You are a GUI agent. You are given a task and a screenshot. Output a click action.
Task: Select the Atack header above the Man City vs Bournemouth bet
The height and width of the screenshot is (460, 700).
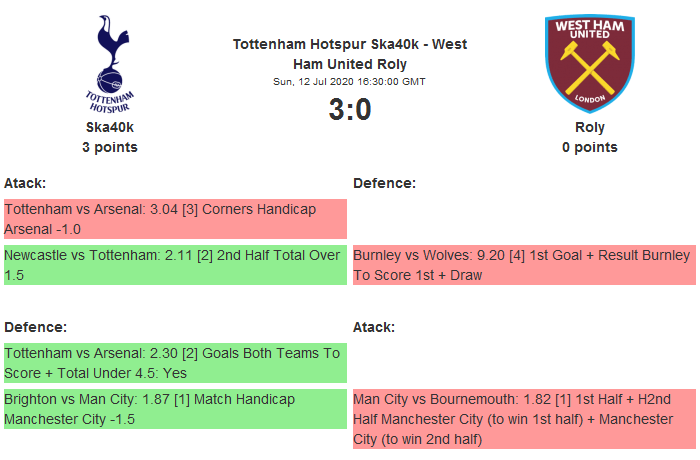tap(374, 327)
